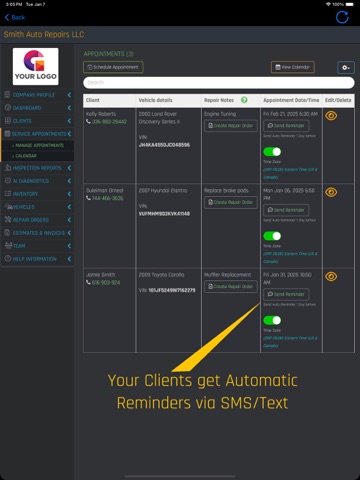The image size is (360, 480).
Task: Tap the refresh icon in top bar
Action: pyautogui.click(x=342, y=17)
